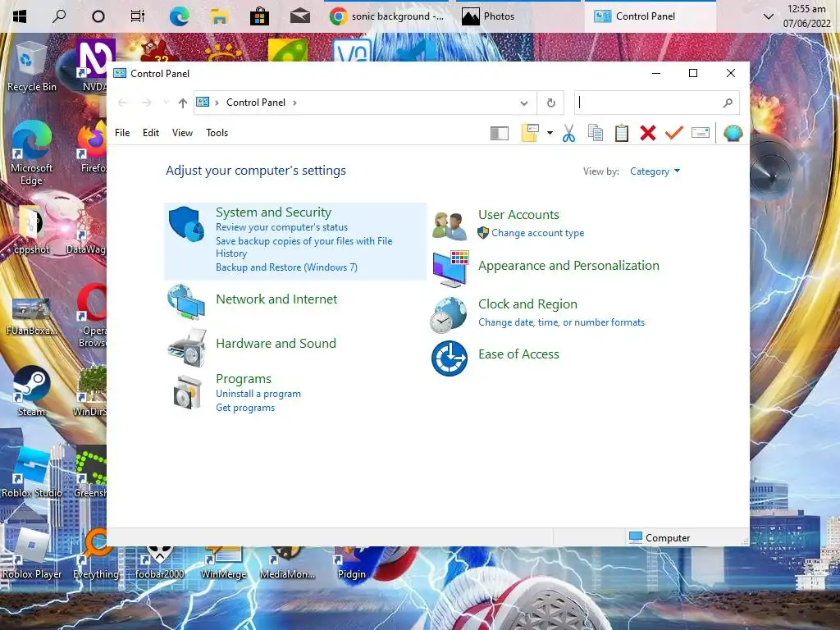Open the Clock and Region globe icon
This screenshot has height=630, width=840.
click(449, 315)
